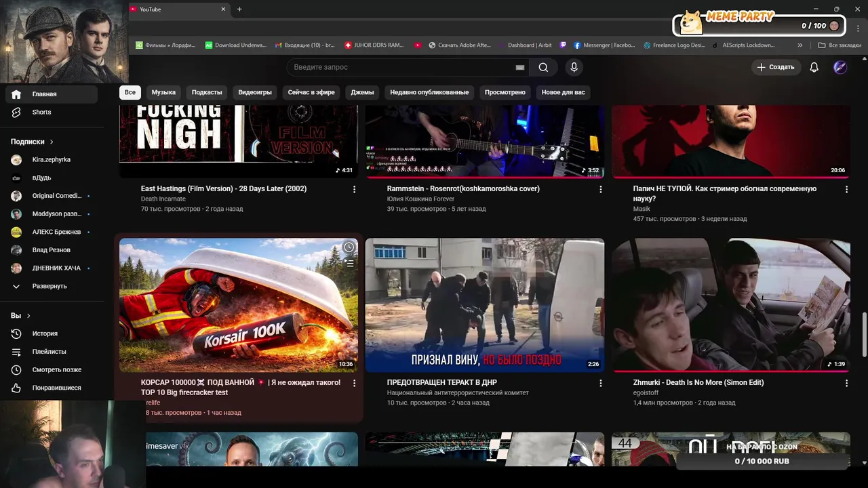Open East Hastings (Film Version) title

pyautogui.click(x=224, y=189)
